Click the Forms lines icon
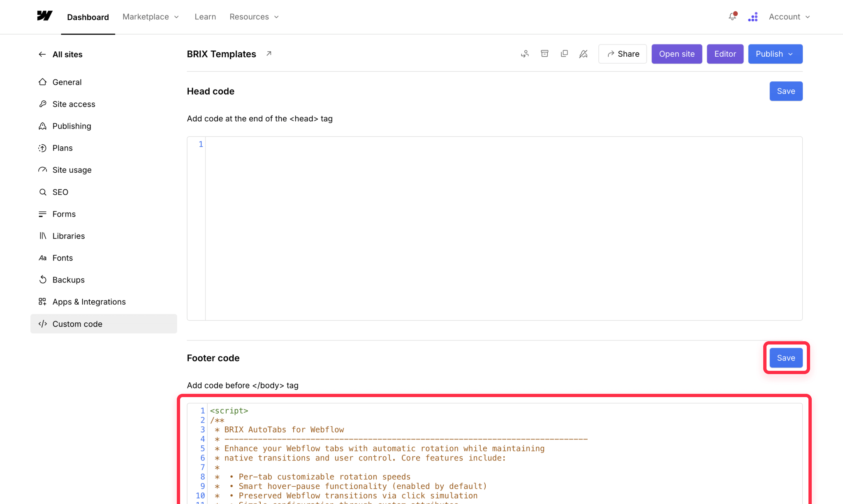843x504 pixels. 42,214
